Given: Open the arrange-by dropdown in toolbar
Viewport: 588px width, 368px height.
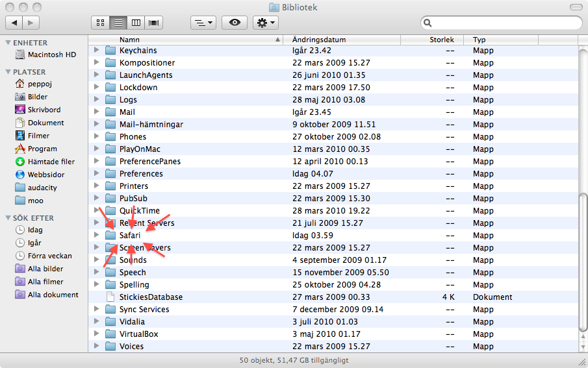Looking at the screenshot, I should (203, 23).
